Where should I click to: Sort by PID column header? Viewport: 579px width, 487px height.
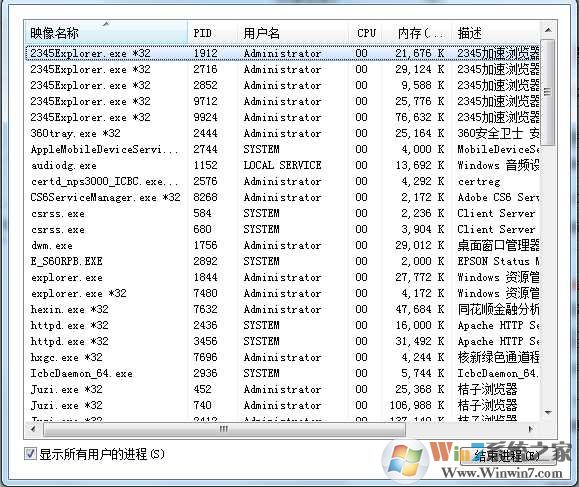pos(212,33)
